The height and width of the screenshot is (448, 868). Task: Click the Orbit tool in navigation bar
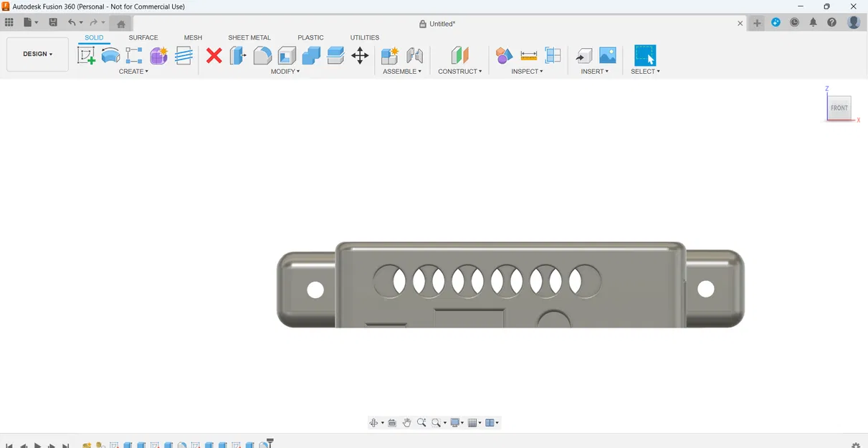373,422
